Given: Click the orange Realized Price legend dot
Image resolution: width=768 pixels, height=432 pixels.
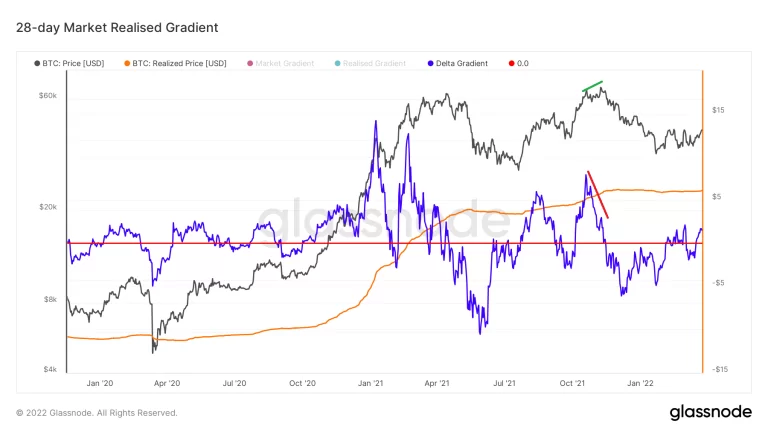Looking at the screenshot, I should [x=127, y=63].
